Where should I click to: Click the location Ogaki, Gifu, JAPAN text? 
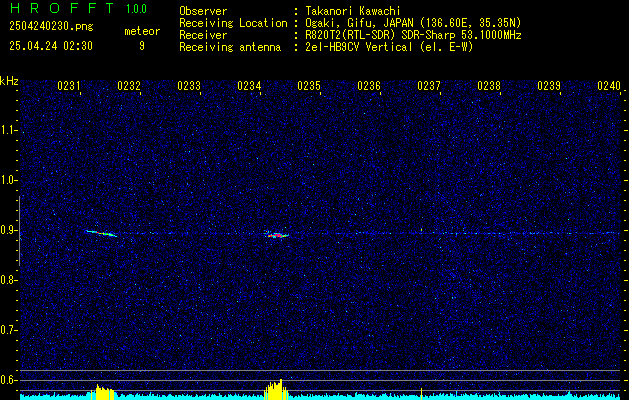tap(413, 24)
